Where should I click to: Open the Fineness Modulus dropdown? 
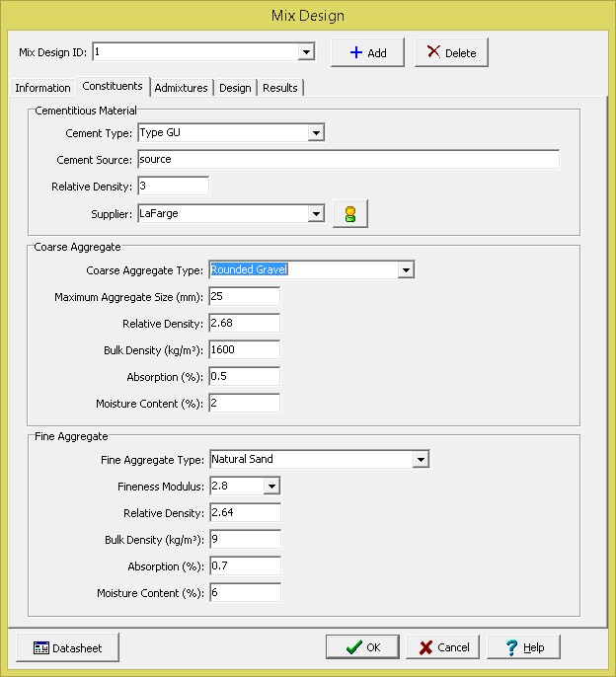click(x=271, y=487)
